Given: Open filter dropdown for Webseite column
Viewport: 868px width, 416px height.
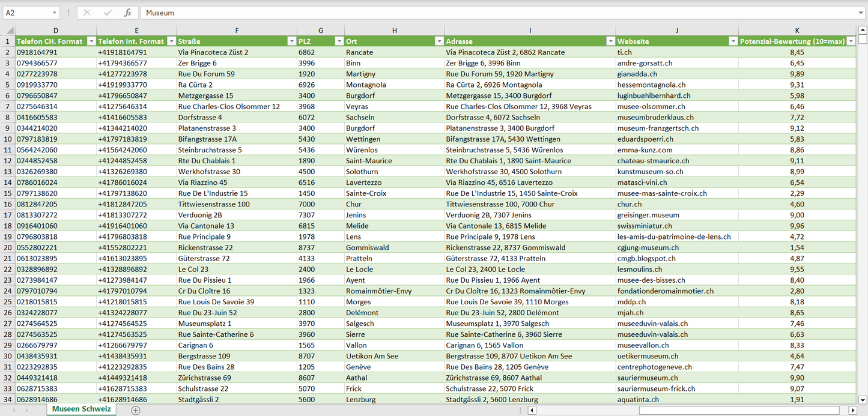Looking at the screenshot, I should coord(732,41).
